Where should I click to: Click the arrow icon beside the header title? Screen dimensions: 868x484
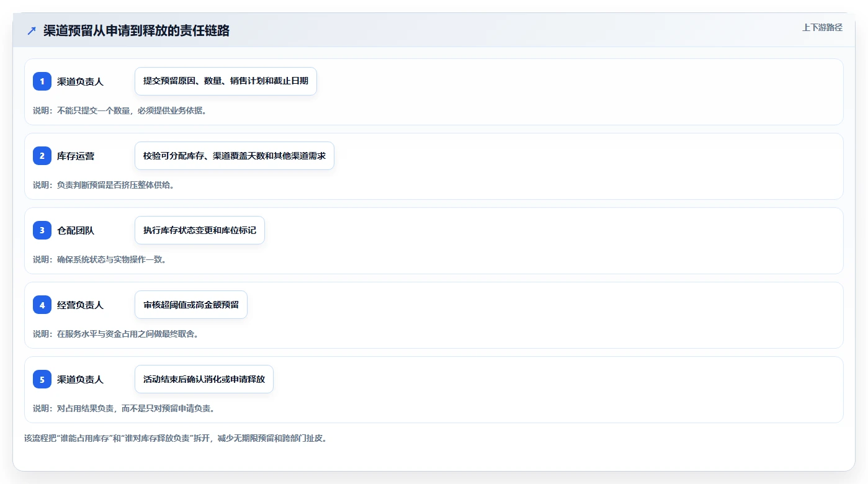click(x=32, y=30)
